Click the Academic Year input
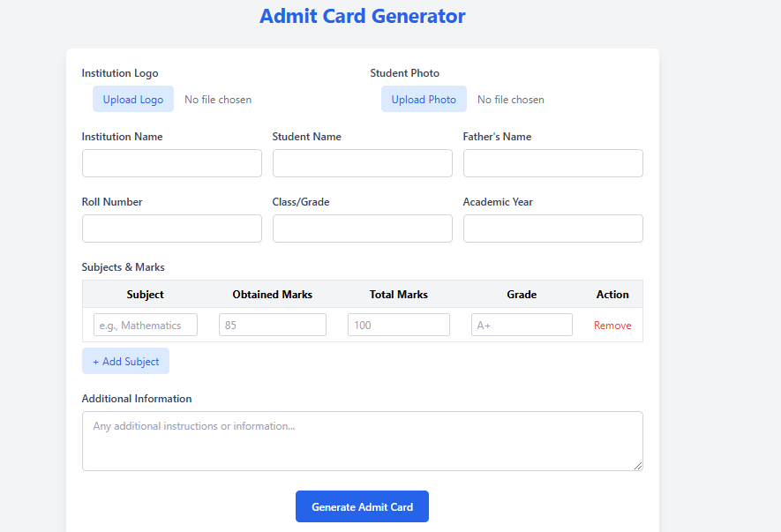781x532 pixels. tap(553, 229)
